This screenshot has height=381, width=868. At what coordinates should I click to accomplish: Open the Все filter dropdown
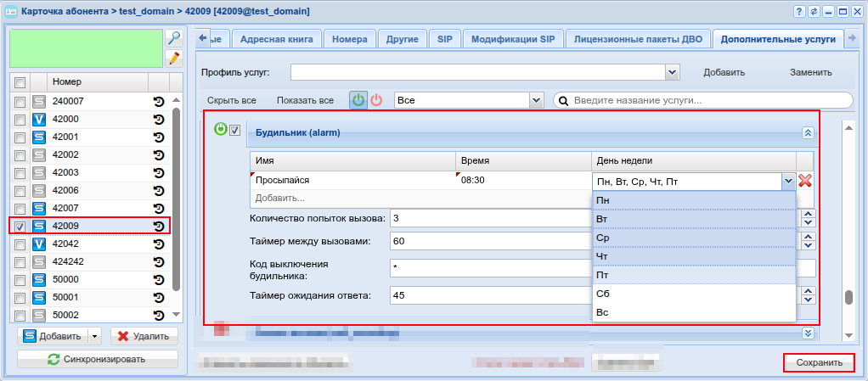[x=537, y=100]
